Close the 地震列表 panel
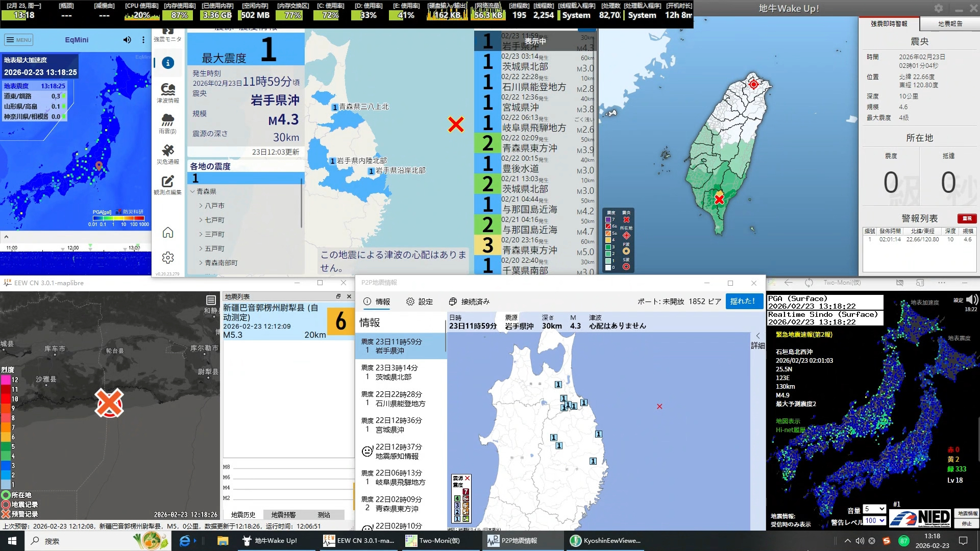The width and height of the screenshot is (980, 551). (x=349, y=296)
